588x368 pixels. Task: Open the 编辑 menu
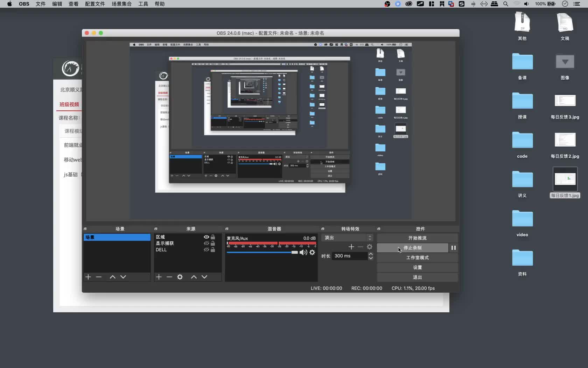[x=57, y=4]
